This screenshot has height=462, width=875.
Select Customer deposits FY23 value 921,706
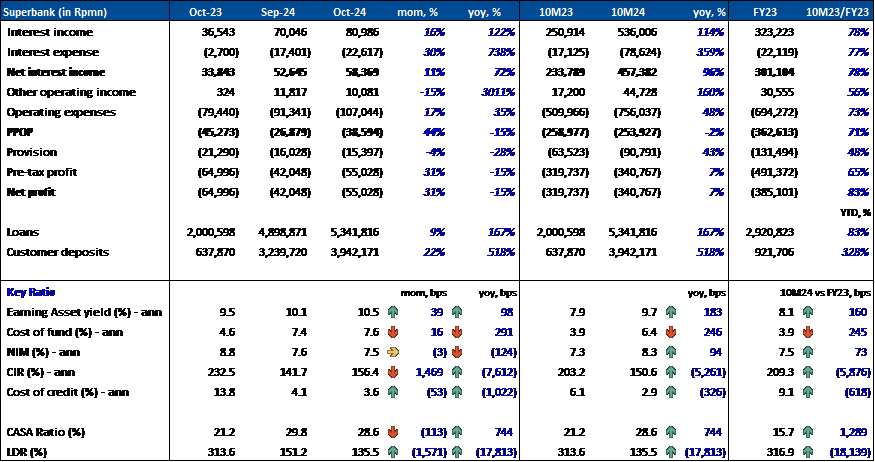[774, 252]
